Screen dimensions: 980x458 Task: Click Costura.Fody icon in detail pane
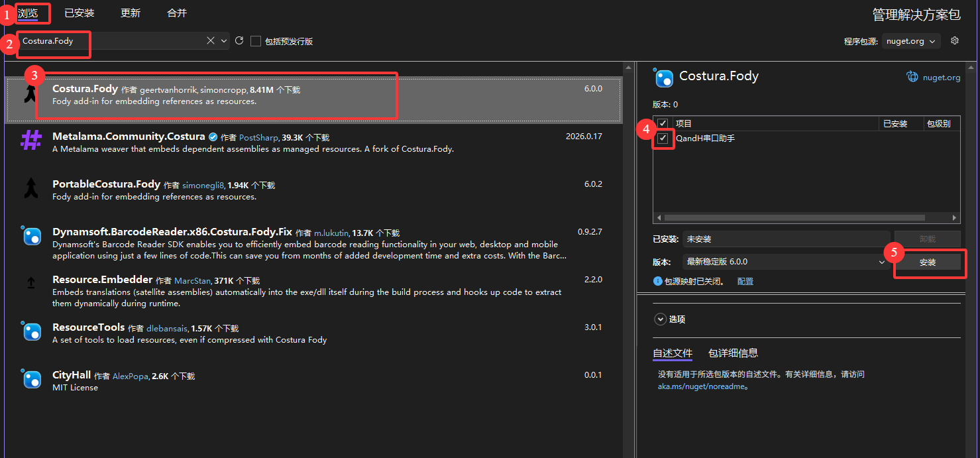[x=663, y=78]
